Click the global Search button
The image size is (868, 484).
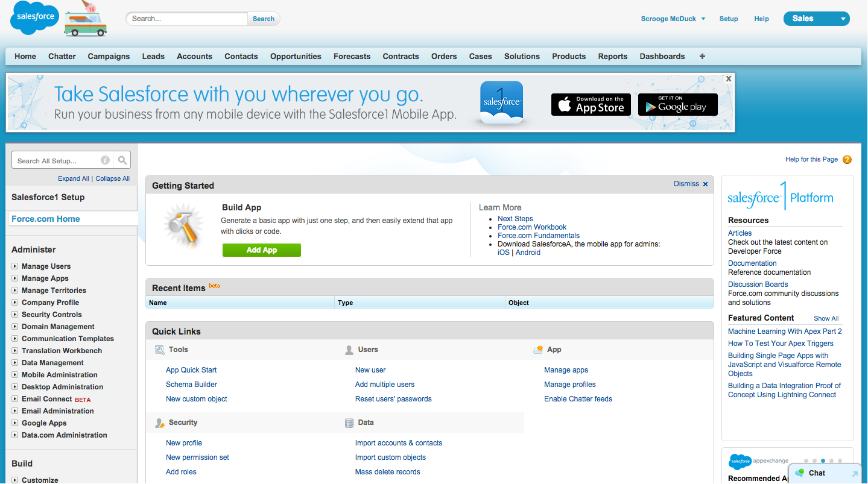click(x=264, y=19)
